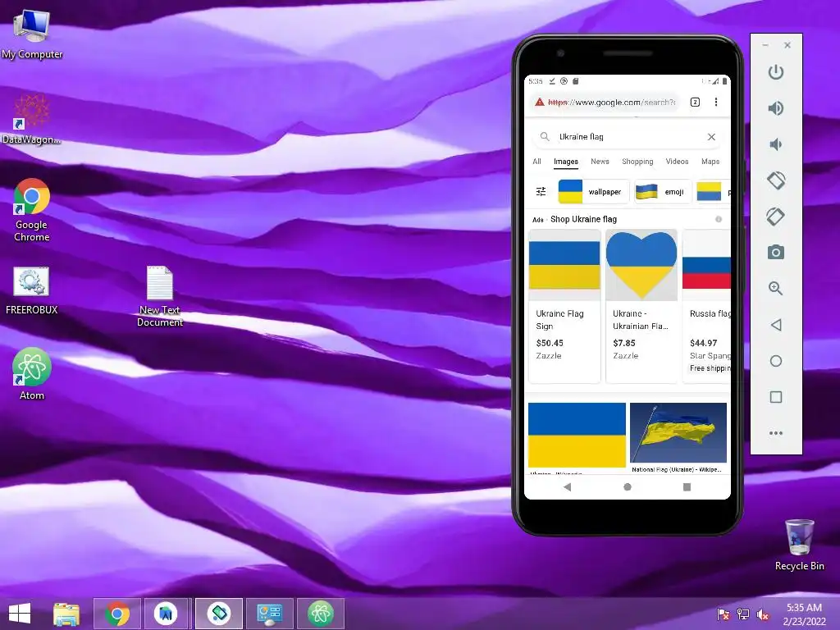Tap the phone's on-screen home navigation button

click(628, 487)
